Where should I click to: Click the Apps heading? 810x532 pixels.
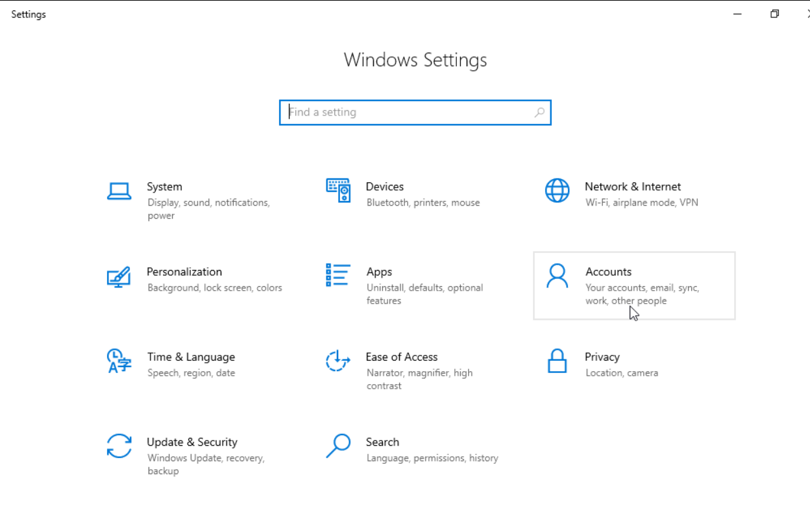coord(379,272)
